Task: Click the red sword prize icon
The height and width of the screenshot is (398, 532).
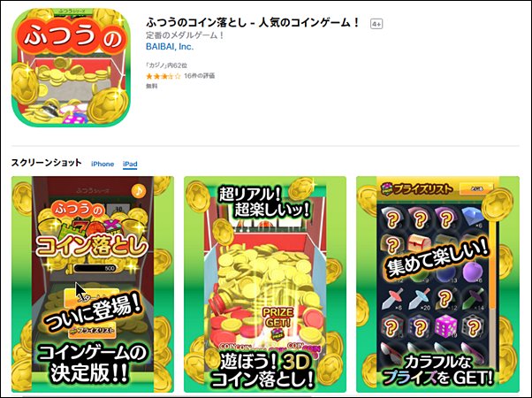Action: click(391, 298)
